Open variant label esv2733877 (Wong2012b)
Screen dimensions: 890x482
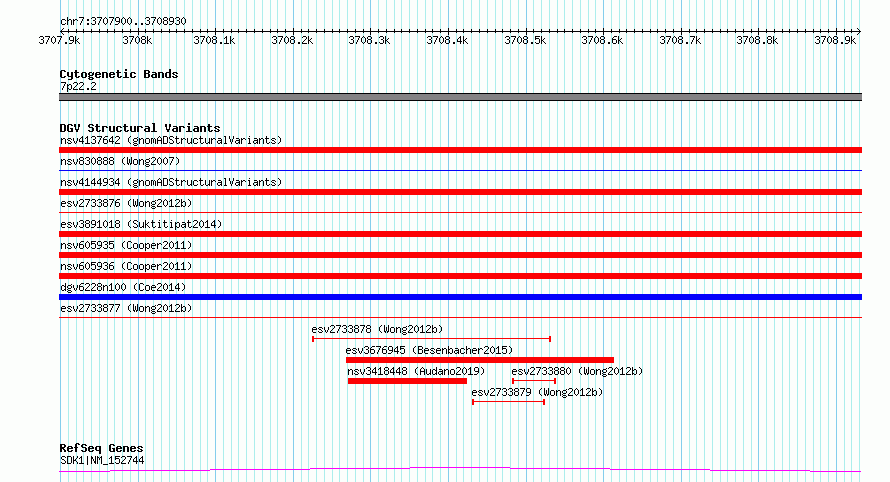(x=126, y=308)
